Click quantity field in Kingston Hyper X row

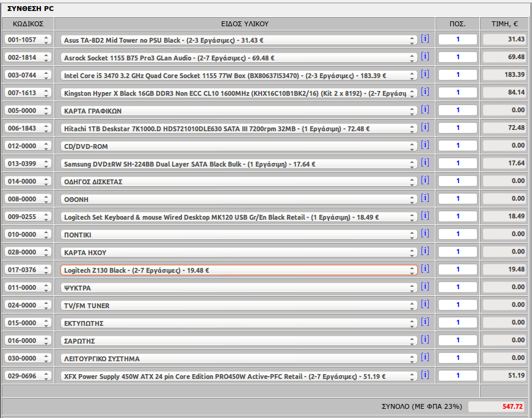[457, 92]
